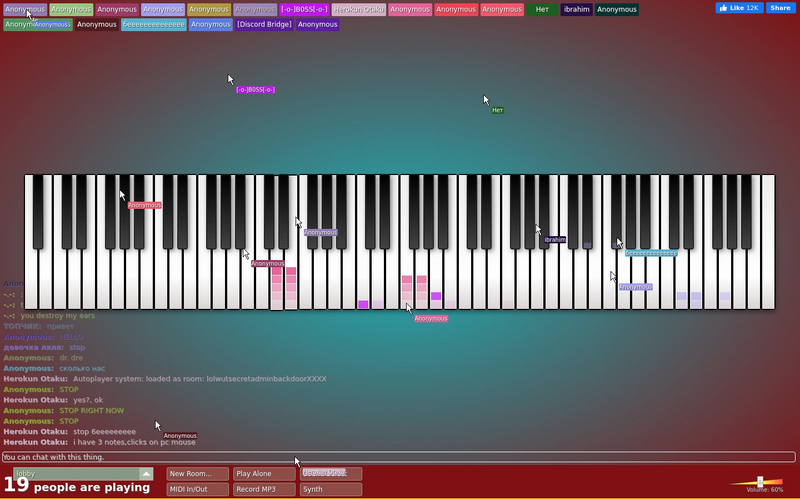Click the 6eeeeeeeeeeeeee participant tag in the list
Viewport: 800px width, 500px height.
click(x=154, y=24)
